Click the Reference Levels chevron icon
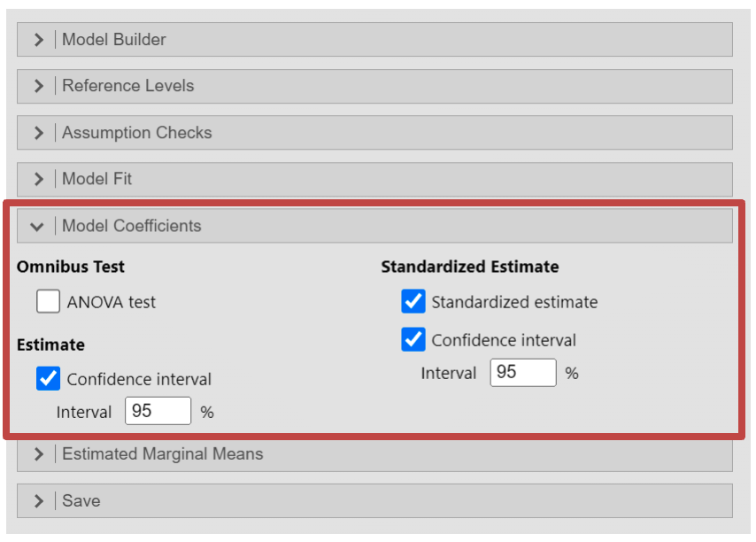 38,86
